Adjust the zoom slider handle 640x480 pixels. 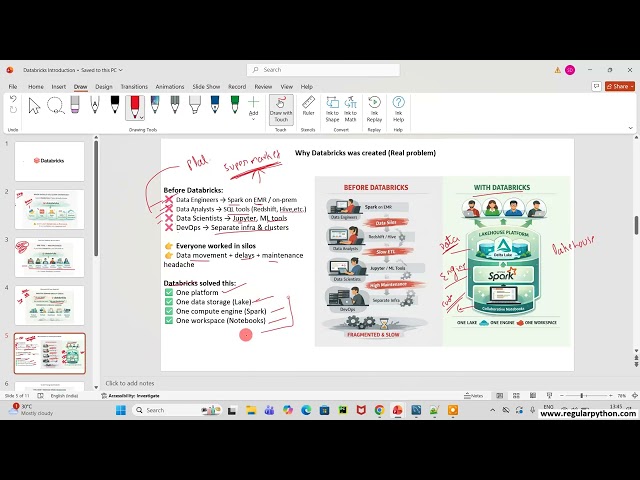582,396
